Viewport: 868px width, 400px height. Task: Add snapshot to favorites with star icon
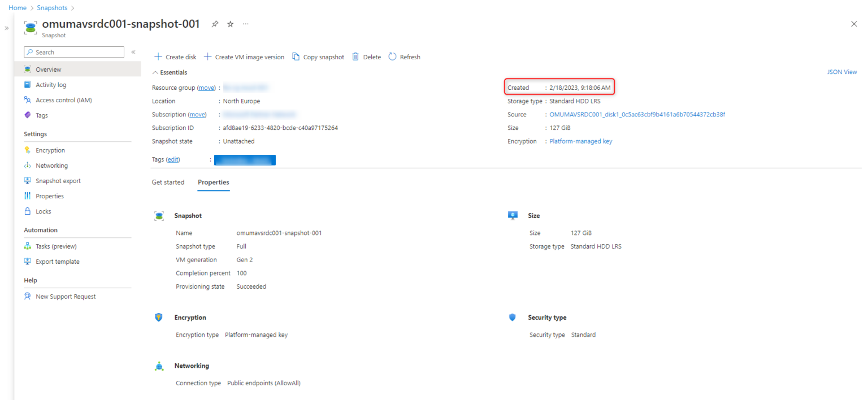(230, 24)
